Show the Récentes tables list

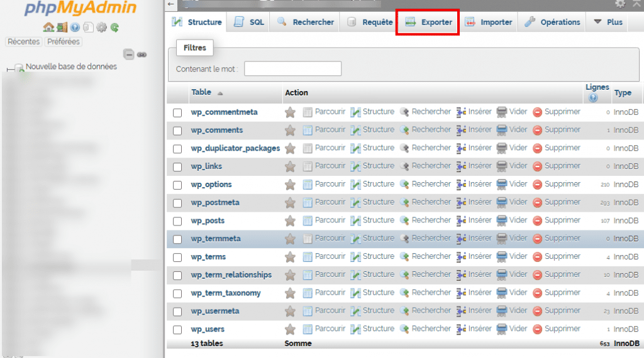coord(23,41)
